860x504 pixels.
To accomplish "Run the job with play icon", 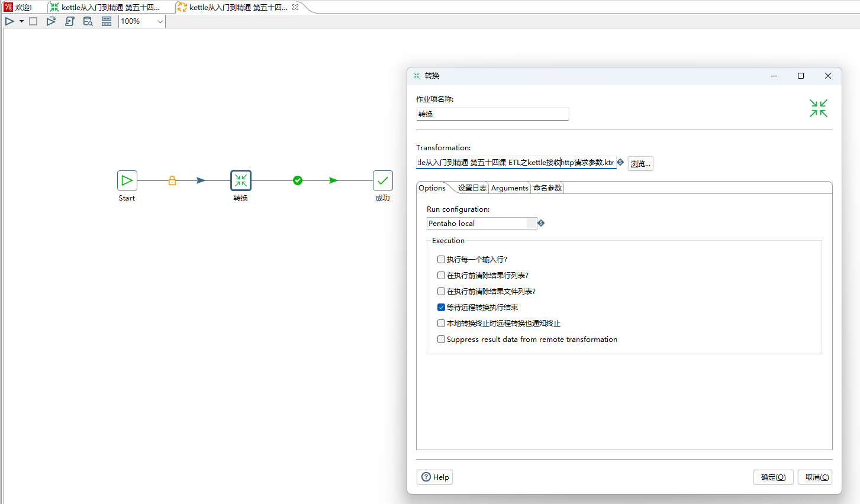I will point(9,21).
